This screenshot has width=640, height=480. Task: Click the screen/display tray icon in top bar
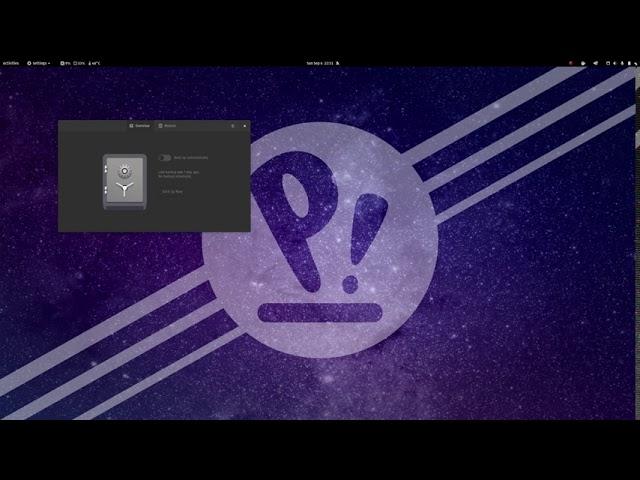(608, 63)
